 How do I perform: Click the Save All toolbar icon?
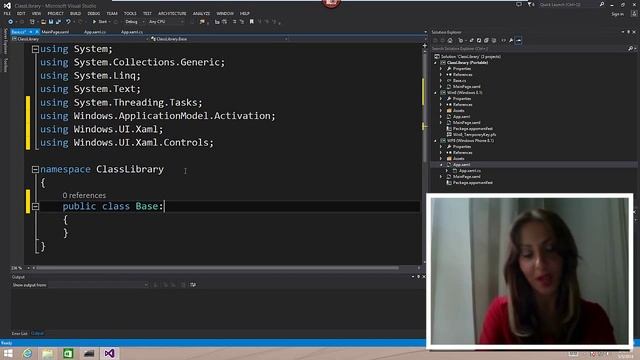(x=58, y=22)
